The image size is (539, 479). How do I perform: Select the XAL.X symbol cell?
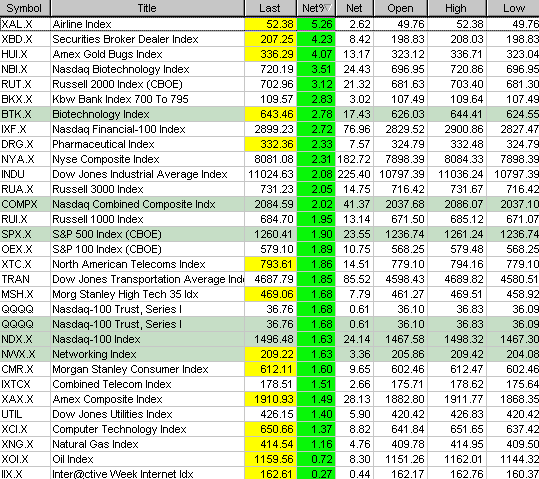click(25, 24)
